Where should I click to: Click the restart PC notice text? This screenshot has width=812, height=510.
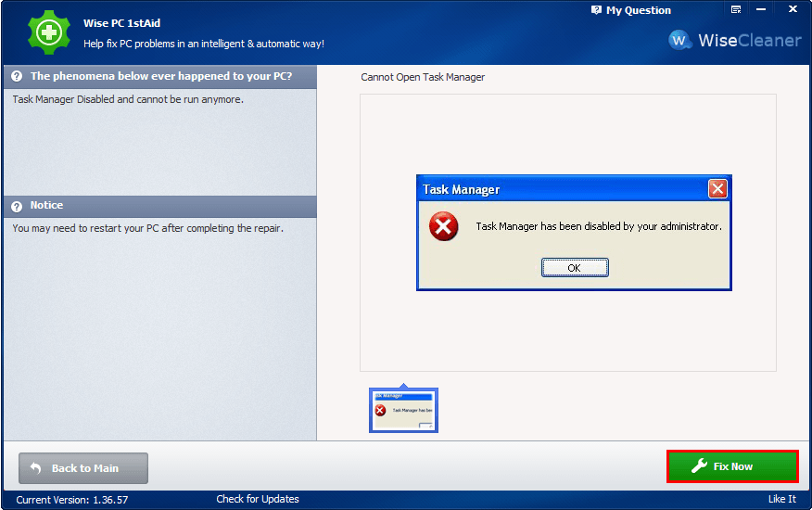(x=147, y=228)
